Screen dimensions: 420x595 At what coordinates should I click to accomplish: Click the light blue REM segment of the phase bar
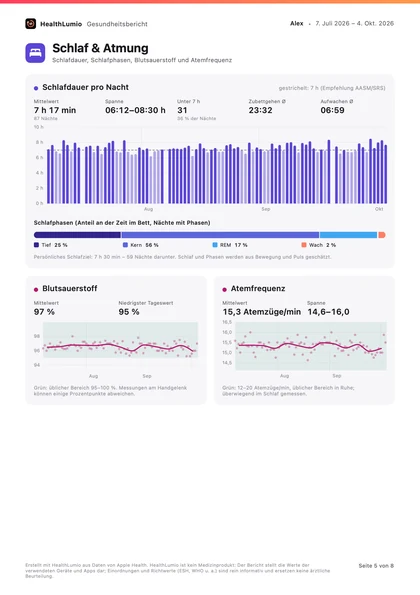click(348, 235)
